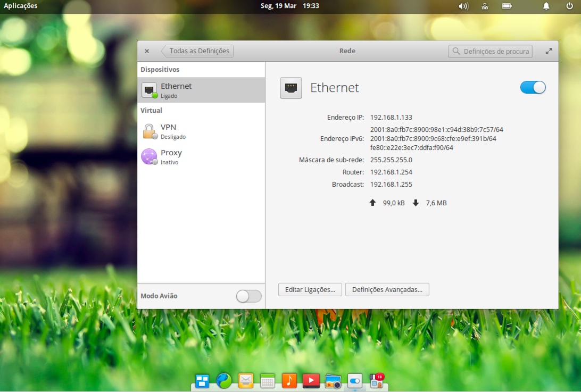Click the network status icon in the panel
This screenshot has width=581, height=392.
[x=485, y=6]
